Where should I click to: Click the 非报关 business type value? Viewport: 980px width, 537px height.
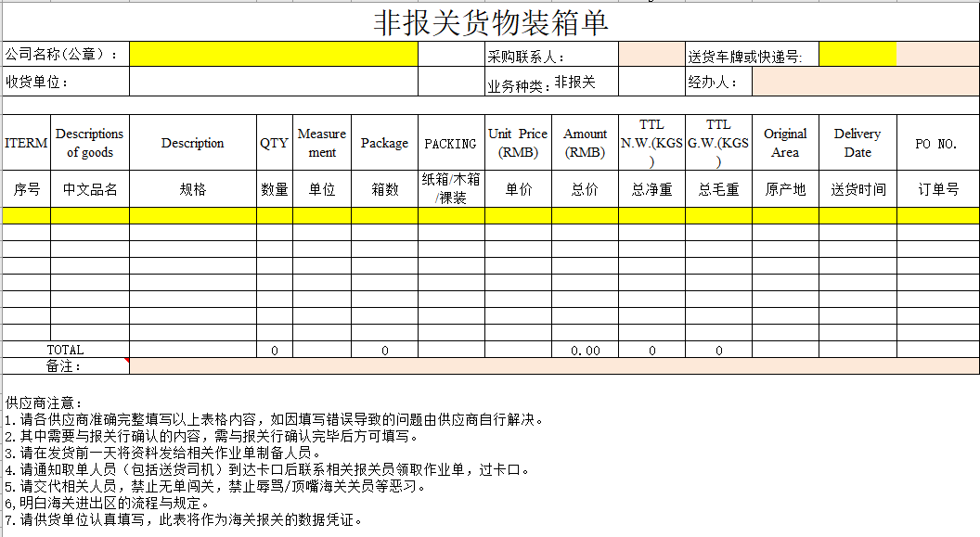click(575, 83)
